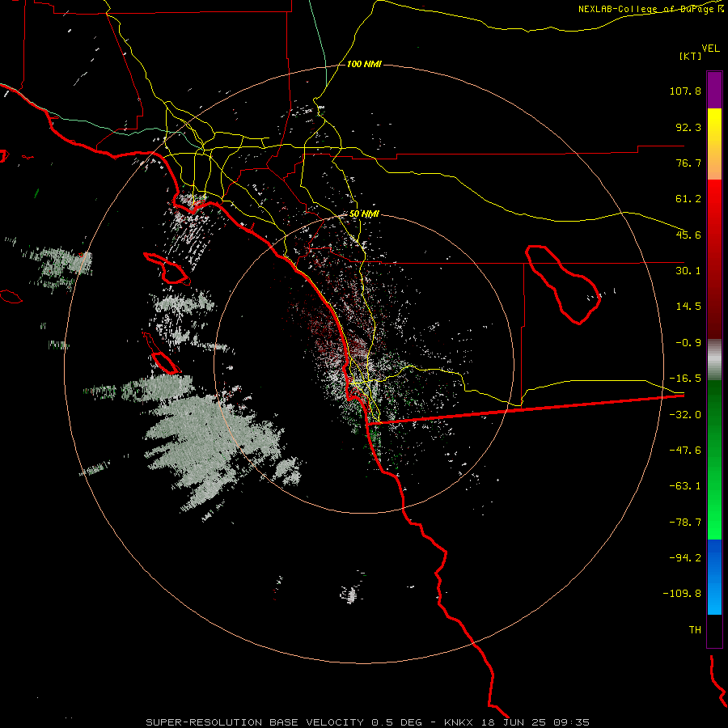Click the [KT] units label
The height and width of the screenshot is (728, 728).
(691, 56)
